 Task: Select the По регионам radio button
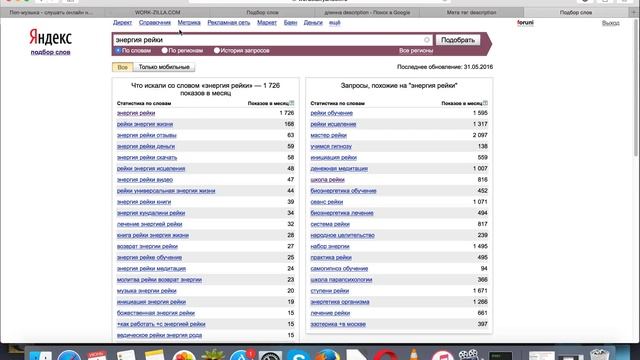164,51
